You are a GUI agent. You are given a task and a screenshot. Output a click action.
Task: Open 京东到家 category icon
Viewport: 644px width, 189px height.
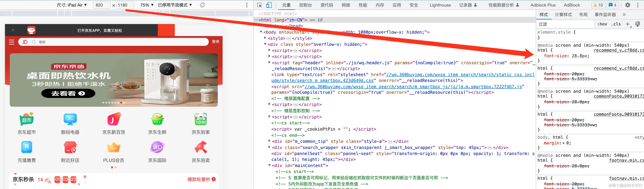pyautogui.click(x=201, y=119)
